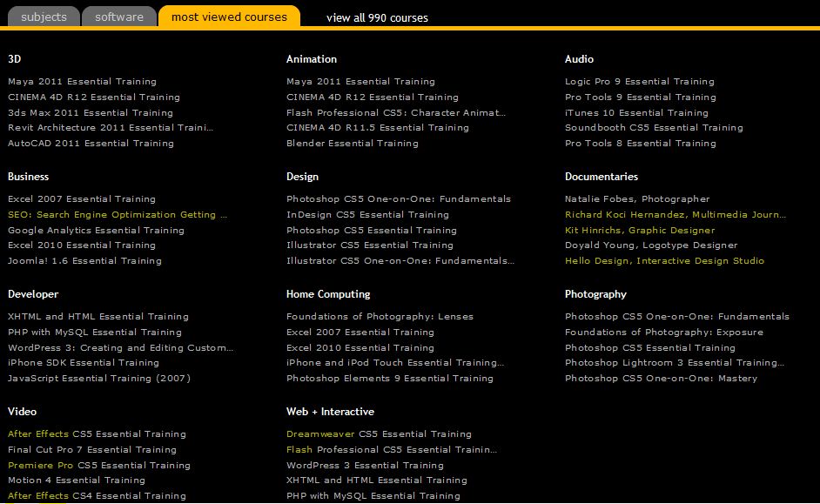The width and height of the screenshot is (820, 504).
Task: Go to Illustrator CS5 Essential Training
Action: point(370,245)
